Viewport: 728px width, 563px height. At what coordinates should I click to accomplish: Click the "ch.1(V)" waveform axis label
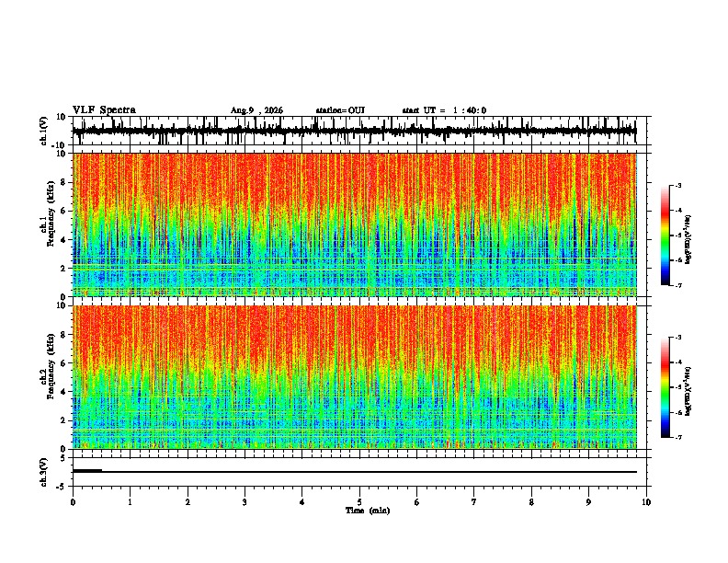point(44,131)
